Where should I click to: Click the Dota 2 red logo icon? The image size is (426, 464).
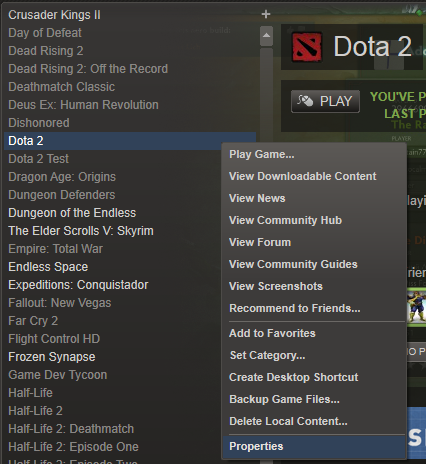(307, 47)
